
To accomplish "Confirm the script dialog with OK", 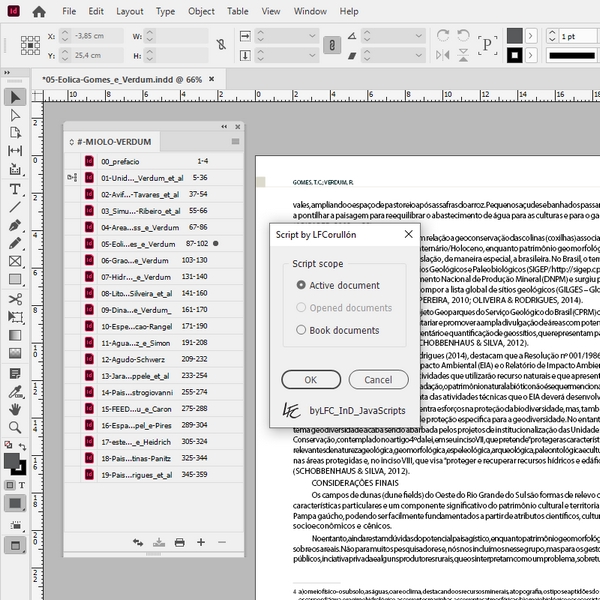I will point(311,380).
